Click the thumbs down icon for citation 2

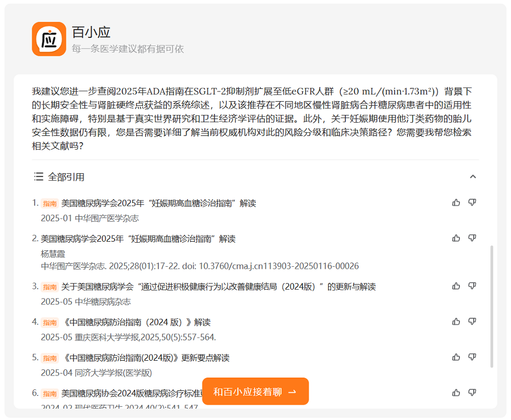pyautogui.click(x=473, y=238)
